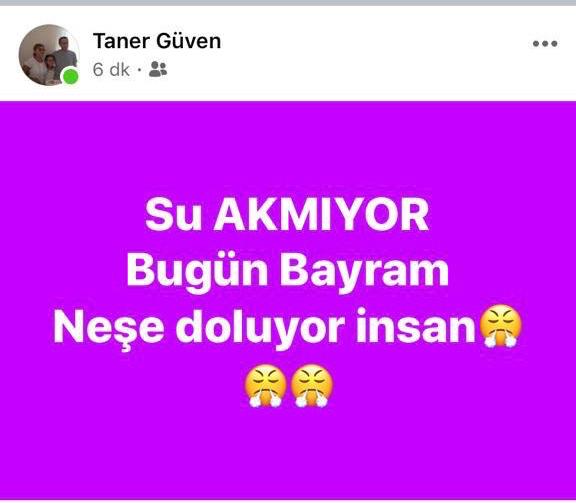576x503 pixels.
Task: Click the word doluyor in the post
Action: tap(260, 328)
